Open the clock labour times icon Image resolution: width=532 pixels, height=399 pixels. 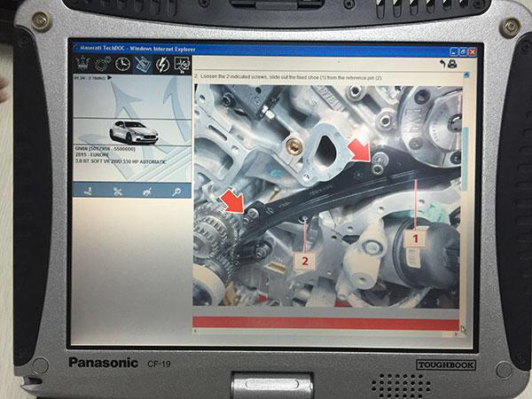coord(122,65)
